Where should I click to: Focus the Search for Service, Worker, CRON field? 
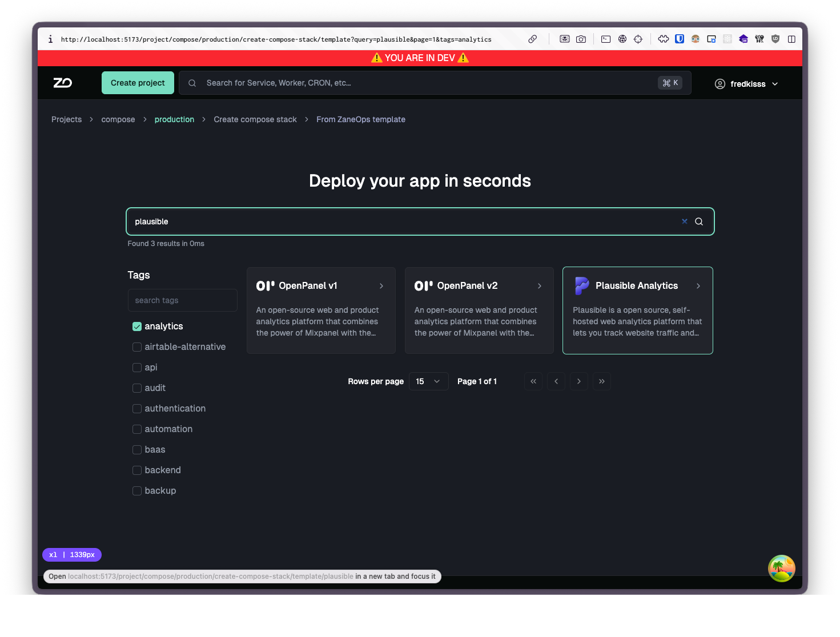coord(435,83)
